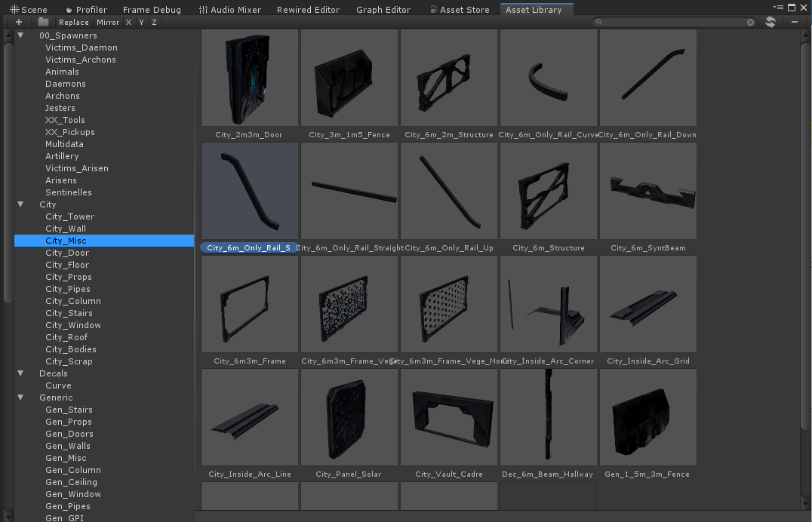The height and width of the screenshot is (522, 812).
Task: Toggle the Y mirror axis
Action: pos(140,22)
